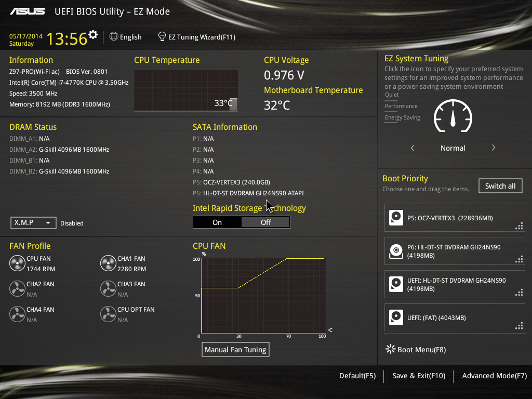Load Default (F5) settings

357,376
